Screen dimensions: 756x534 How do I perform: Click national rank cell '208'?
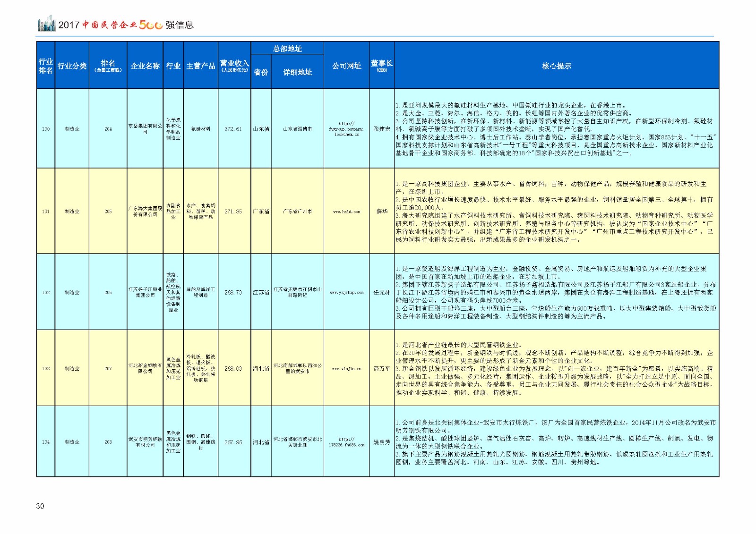[x=108, y=442]
